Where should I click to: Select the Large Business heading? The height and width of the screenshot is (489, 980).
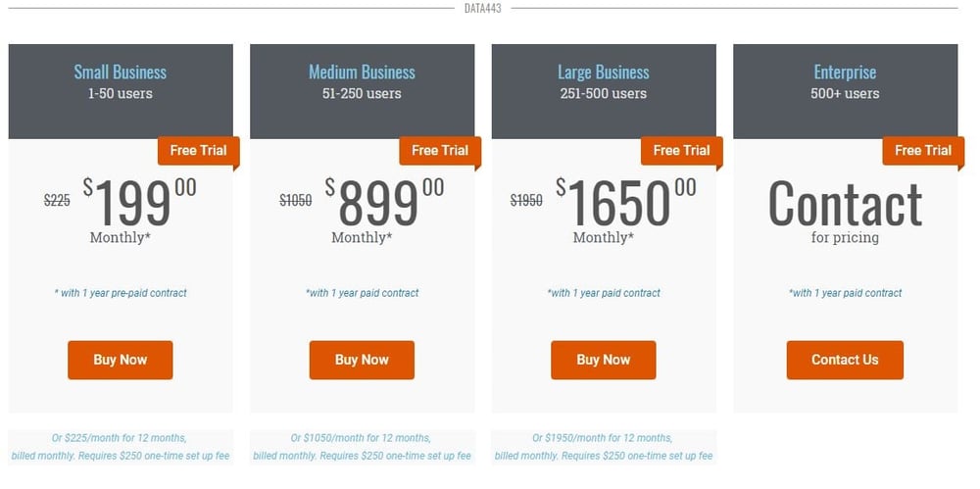coord(604,73)
